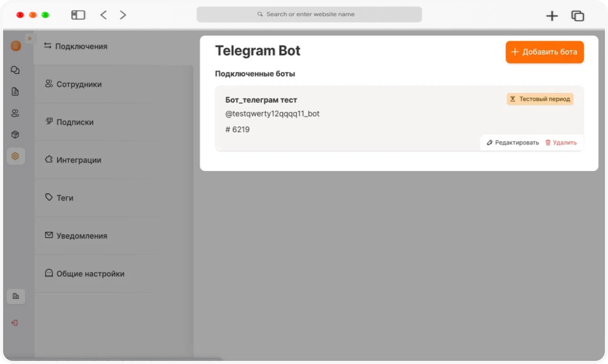Click the plus icon in Добавить бота
This screenshot has width=608, height=364.
click(515, 52)
